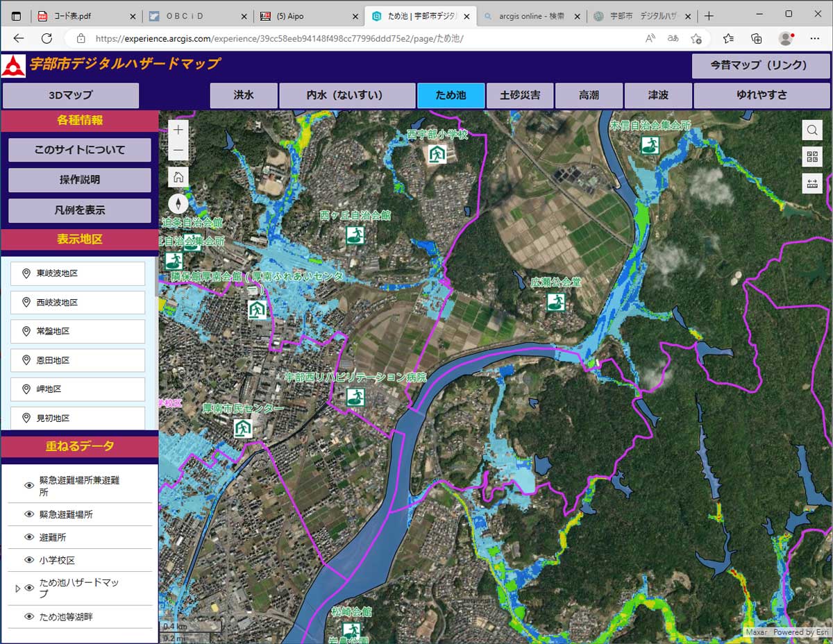The height and width of the screenshot is (644, 833).
Task: Click the compass orientation icon
Action: pyautogui.click(x=178, y=203)
